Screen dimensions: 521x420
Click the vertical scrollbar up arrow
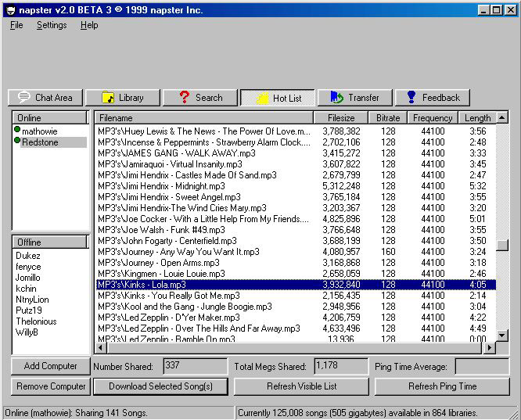click(x=502, y=117)
